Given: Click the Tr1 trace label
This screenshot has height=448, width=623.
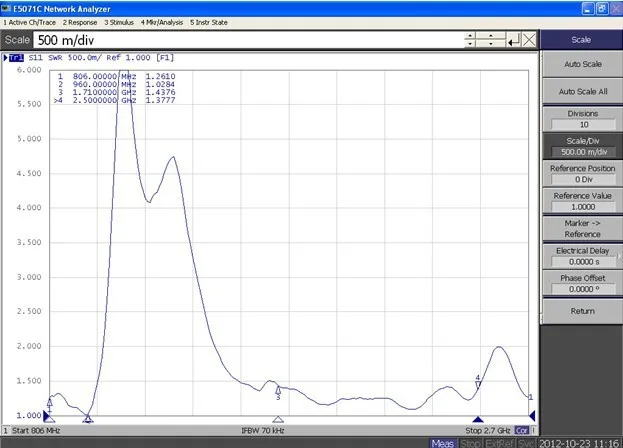Looking at the screenshot, I should point(16,58).
